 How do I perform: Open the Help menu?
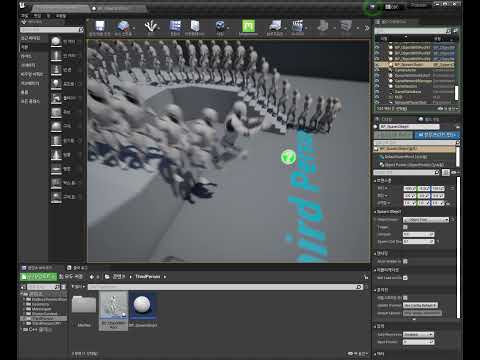tap(61, 16)
